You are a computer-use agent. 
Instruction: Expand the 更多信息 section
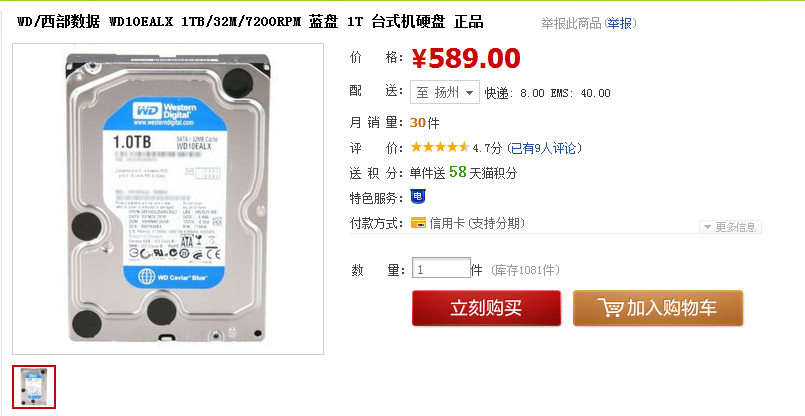coord(730,227)
